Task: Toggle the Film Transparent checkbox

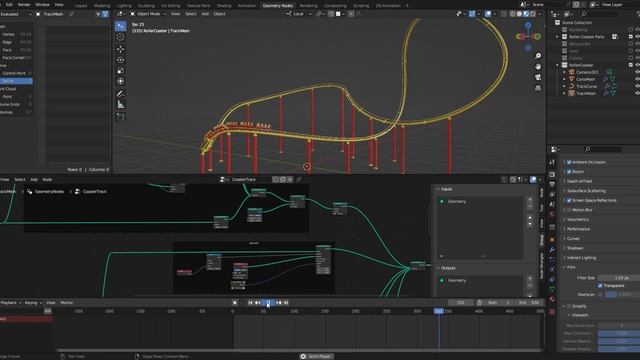Action: [600, 286]
